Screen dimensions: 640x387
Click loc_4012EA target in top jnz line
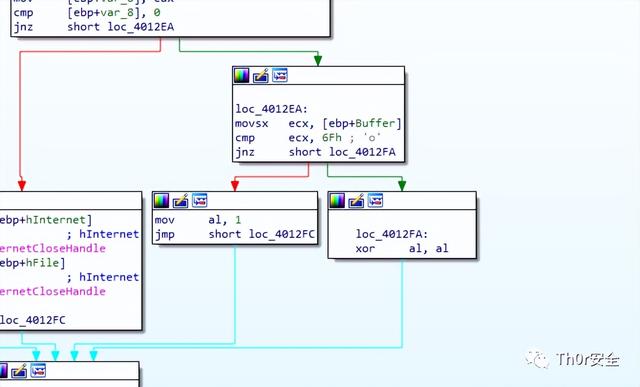tap(141, 27)
